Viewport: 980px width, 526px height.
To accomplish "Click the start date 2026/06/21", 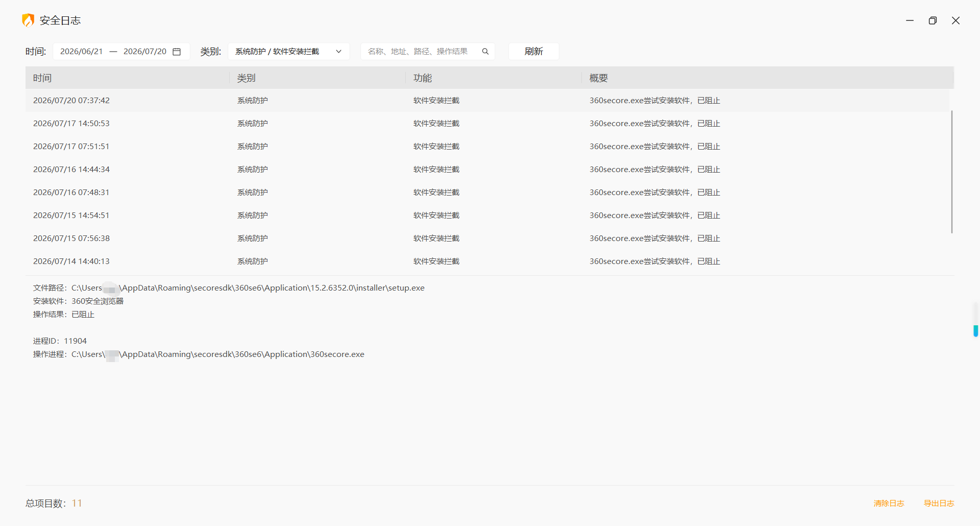I will pyautogui.click(x=82, y=52).
